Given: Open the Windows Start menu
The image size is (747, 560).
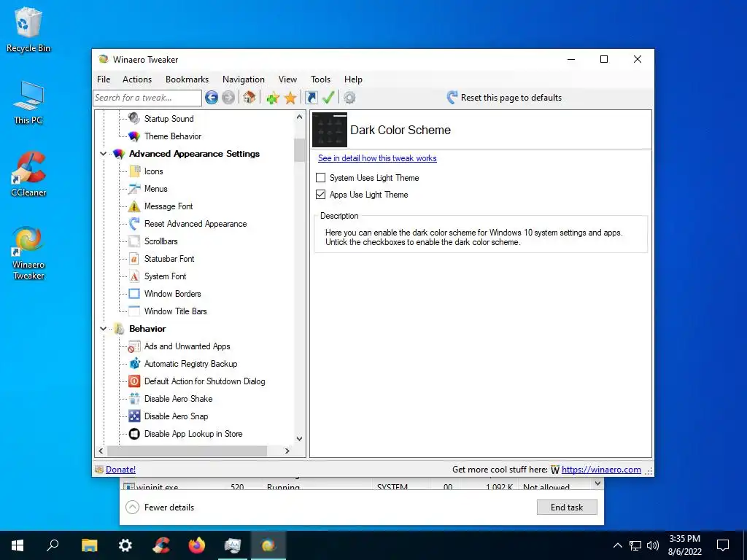Looking at the screenshot, I should pos(18,545).
